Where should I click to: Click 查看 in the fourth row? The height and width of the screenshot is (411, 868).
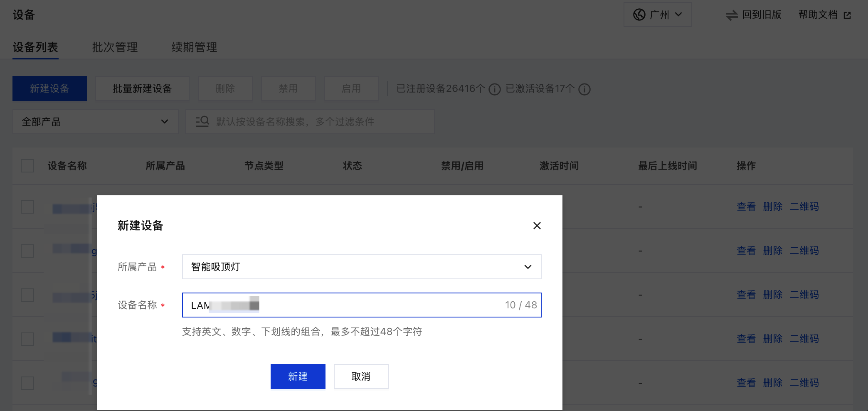point(746,339)
